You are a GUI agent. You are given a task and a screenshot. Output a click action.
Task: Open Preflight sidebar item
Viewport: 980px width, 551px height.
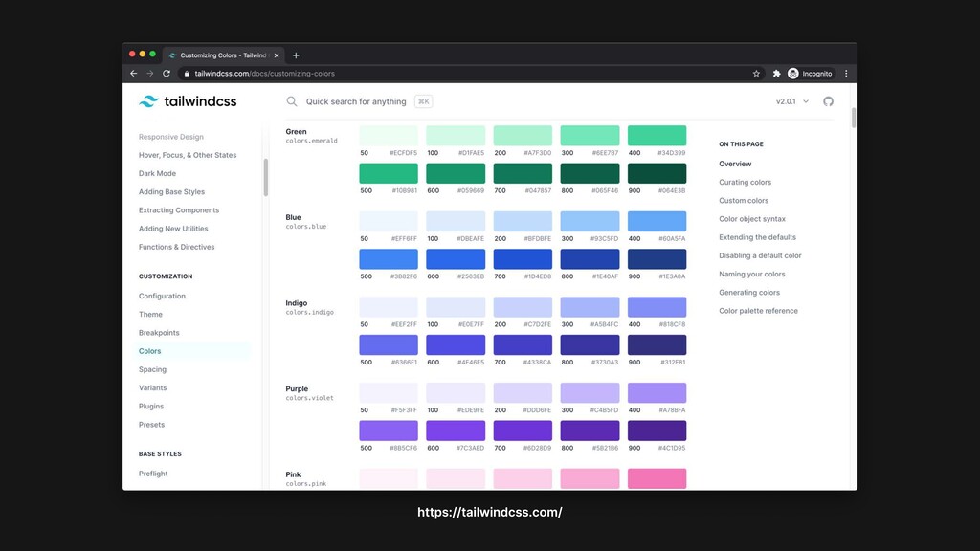[153, 474]
